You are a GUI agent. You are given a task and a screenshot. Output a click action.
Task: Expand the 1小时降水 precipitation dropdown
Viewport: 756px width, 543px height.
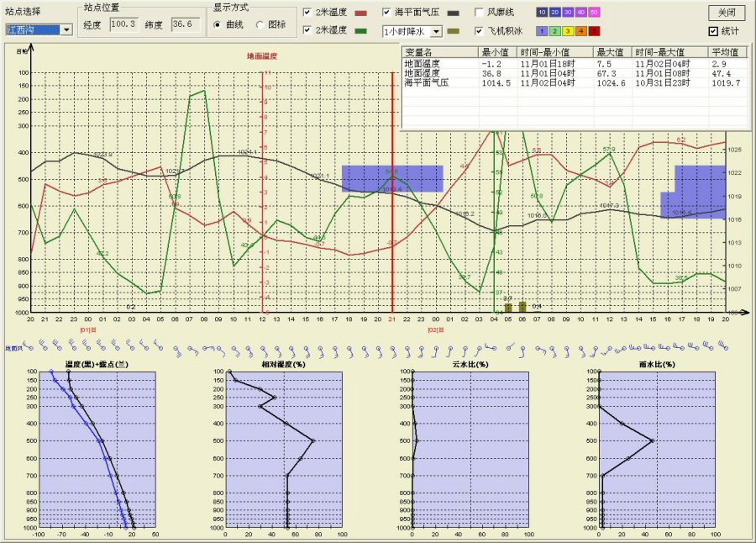pyautogui.click(x=436, y=31)
